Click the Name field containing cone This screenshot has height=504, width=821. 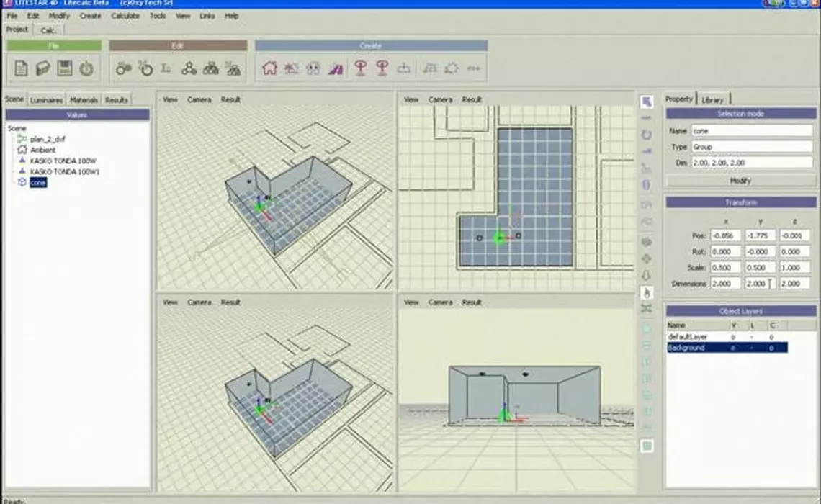pyautogui.click(x=752, y=131)
